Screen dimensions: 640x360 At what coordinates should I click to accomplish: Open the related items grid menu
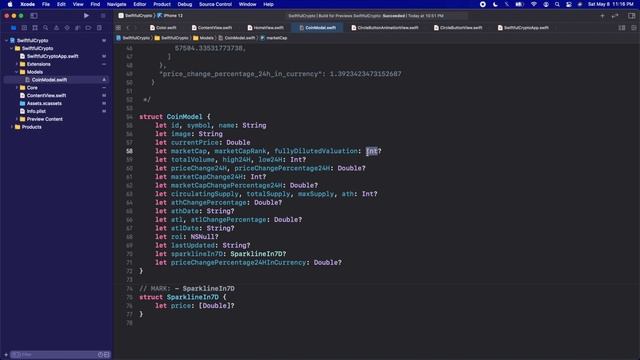pos(118,28)
